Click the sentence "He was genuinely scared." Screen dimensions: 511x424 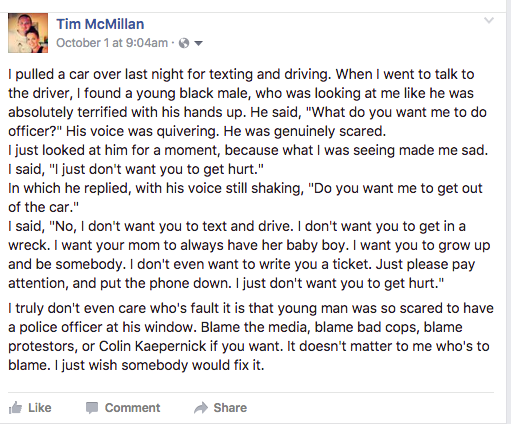[305, 131]
